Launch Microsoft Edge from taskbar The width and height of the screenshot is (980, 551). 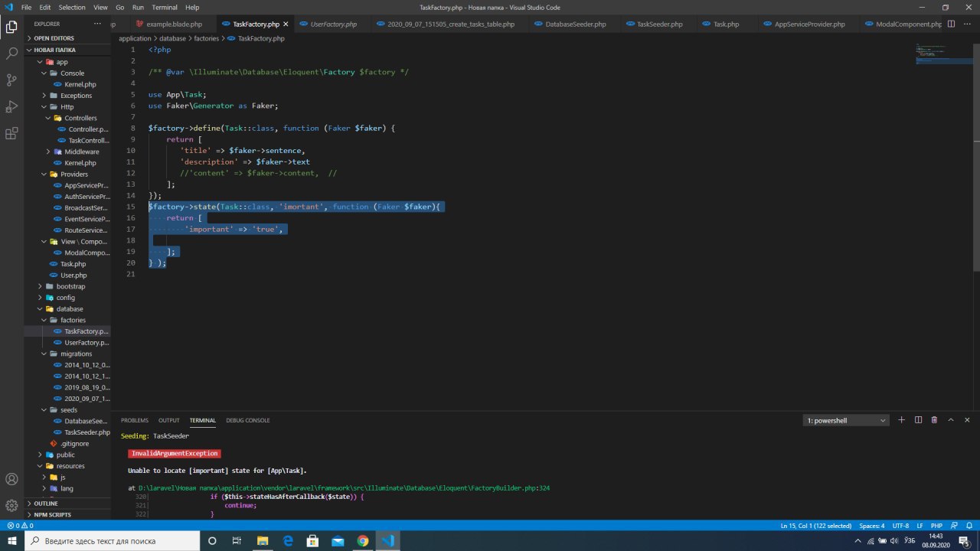[x=289, y=541]
